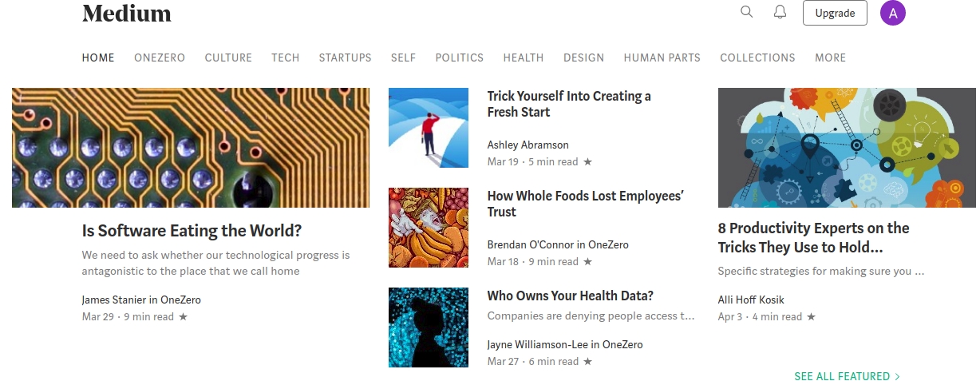The height and width of the screenshot is (385, 980).
Task: Click the Upgrade button
Action: click(835, 13)
